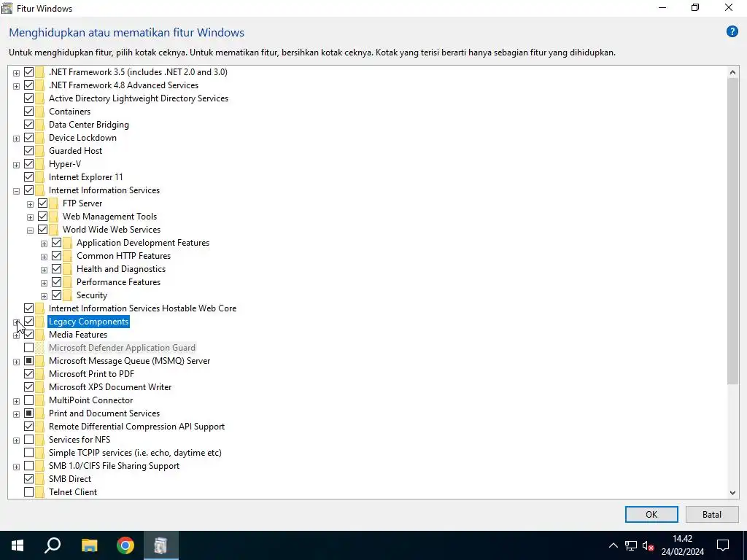Expand the Hyper-V tree node
Viewport: 747px width, 560px height.
coord(16,165)
